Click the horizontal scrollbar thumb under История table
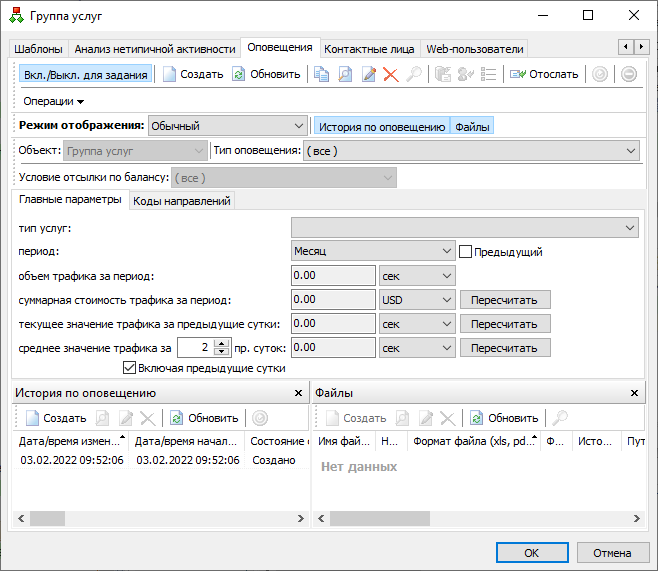Screen dimensions: 658x571 pos(47,519)
